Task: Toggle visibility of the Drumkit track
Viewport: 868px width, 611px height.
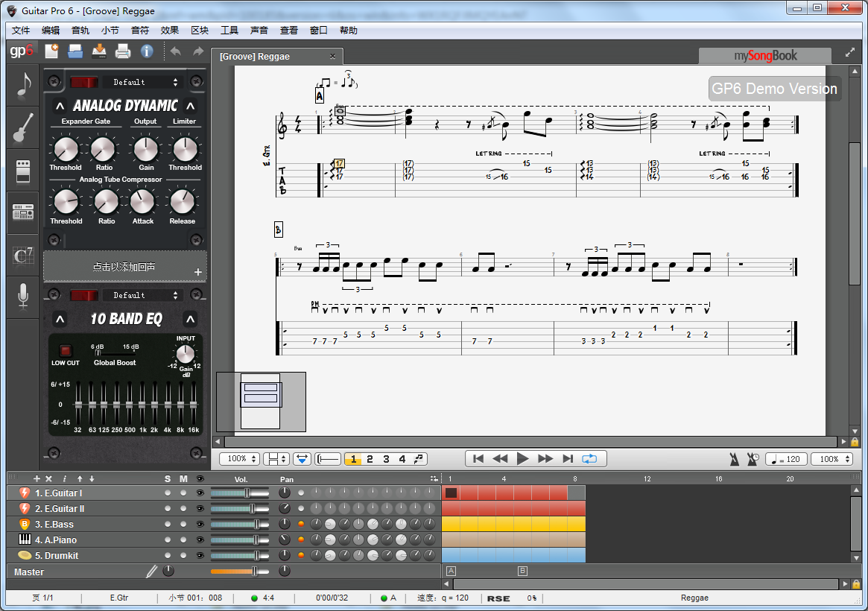Action: [x=198, y=555]
